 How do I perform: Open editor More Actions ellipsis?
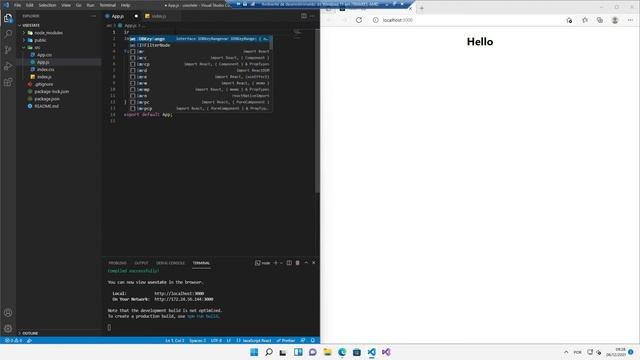(313, 16)
